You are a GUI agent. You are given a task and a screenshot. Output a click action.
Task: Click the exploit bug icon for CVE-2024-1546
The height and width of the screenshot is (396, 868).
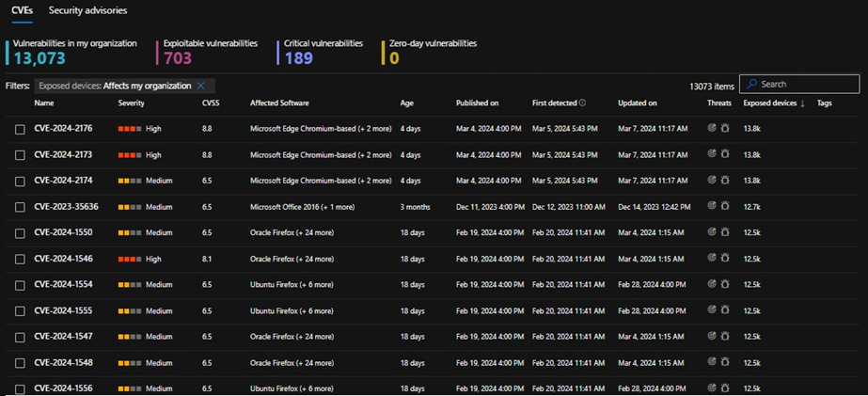pyautogui.click(x=725, y=258)
